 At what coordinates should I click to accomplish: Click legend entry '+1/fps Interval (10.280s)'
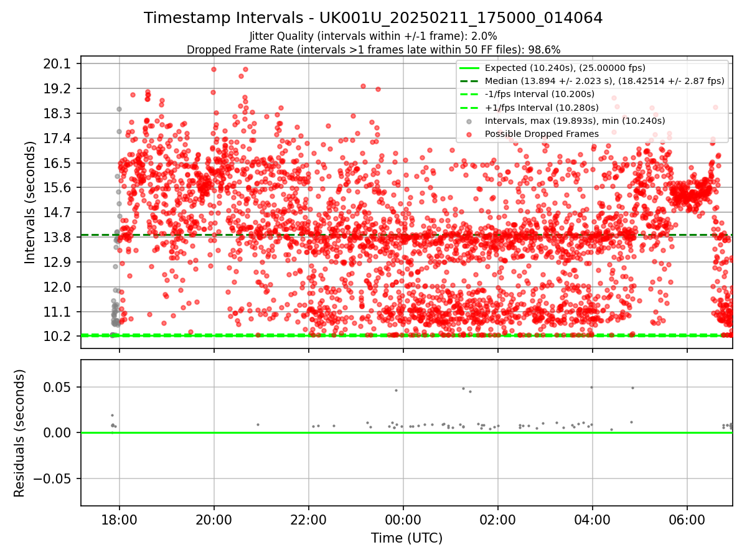(541, 108)
